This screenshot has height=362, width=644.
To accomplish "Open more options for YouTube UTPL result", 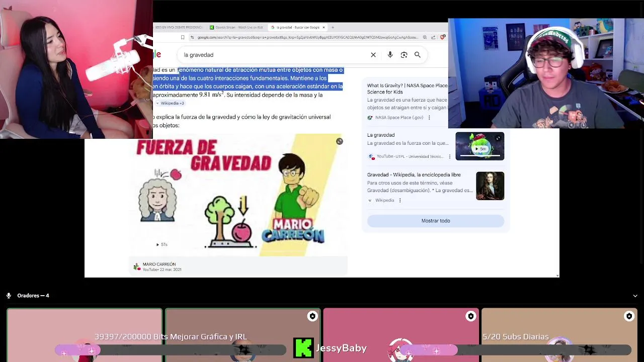I will (450, 156).
